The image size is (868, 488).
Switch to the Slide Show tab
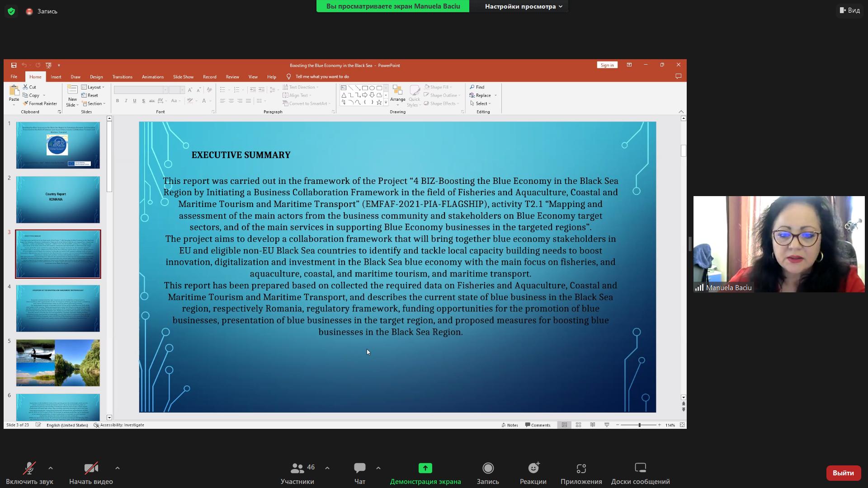tap(183, 77)
